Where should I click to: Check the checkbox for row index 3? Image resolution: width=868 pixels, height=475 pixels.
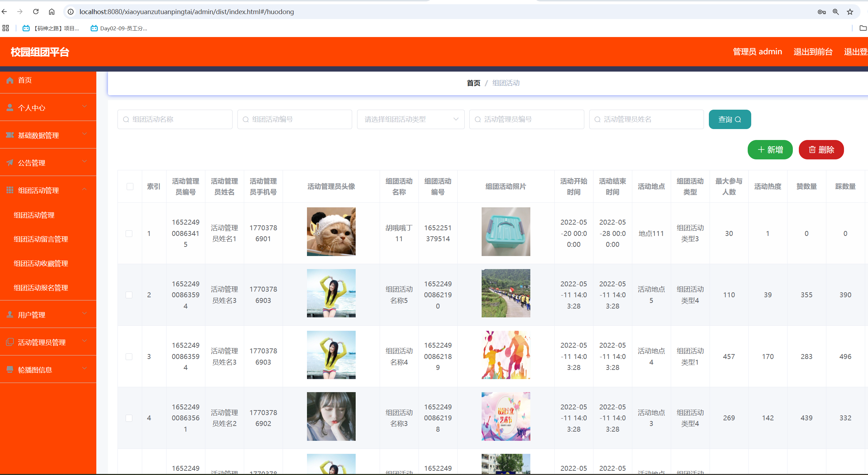click(129, 357)
